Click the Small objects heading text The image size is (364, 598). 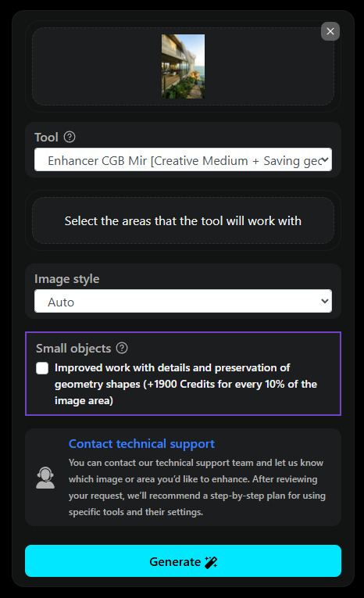coord(73,348)
